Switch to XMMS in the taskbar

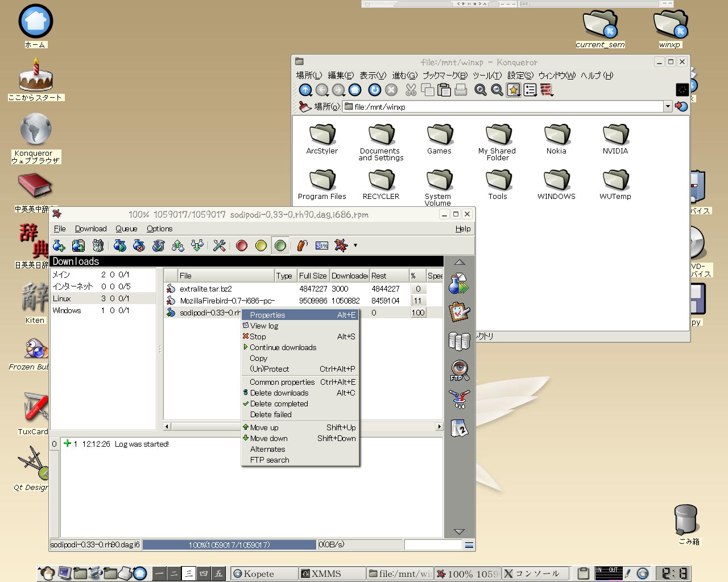(x=332, y=573)
